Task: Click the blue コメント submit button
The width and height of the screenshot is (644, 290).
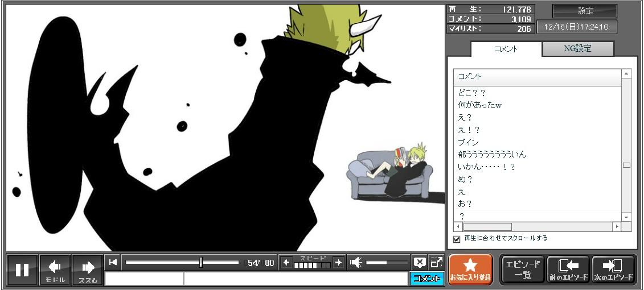Action: coord(426,279)
